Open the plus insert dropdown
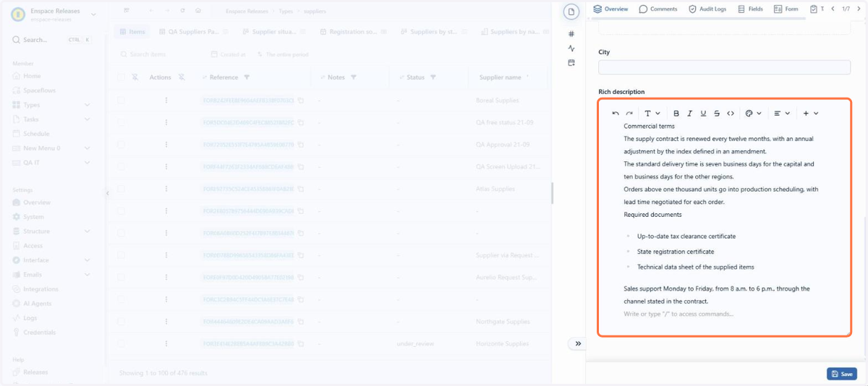868x386 pixels. pyautogui.click(x=810, y=113)
